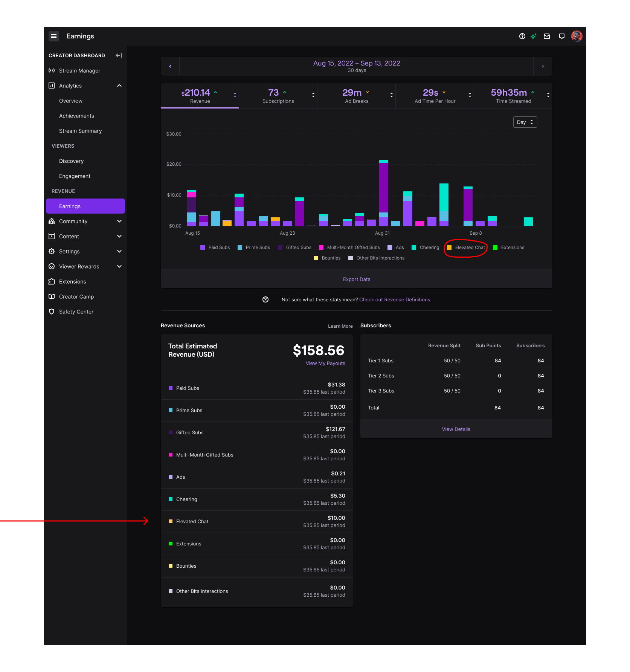Click the Safety Center shield icon
This screenshot has height=672, width=630.
tap(52, 312)
